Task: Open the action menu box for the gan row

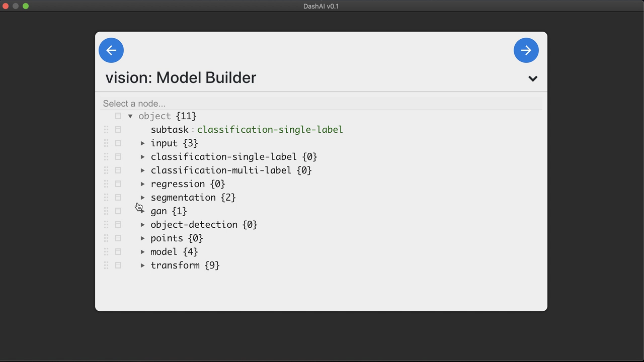Action: tap(118, 211)
